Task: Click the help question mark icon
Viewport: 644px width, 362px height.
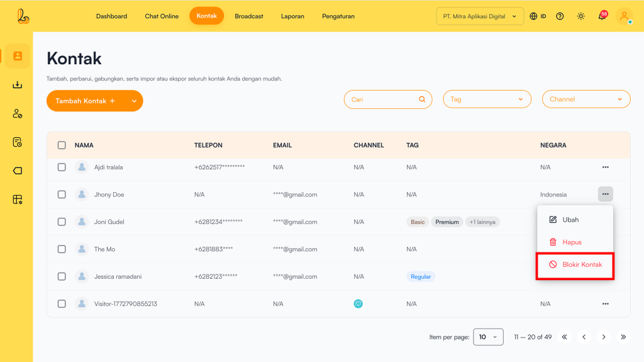Action: point(560,16)
